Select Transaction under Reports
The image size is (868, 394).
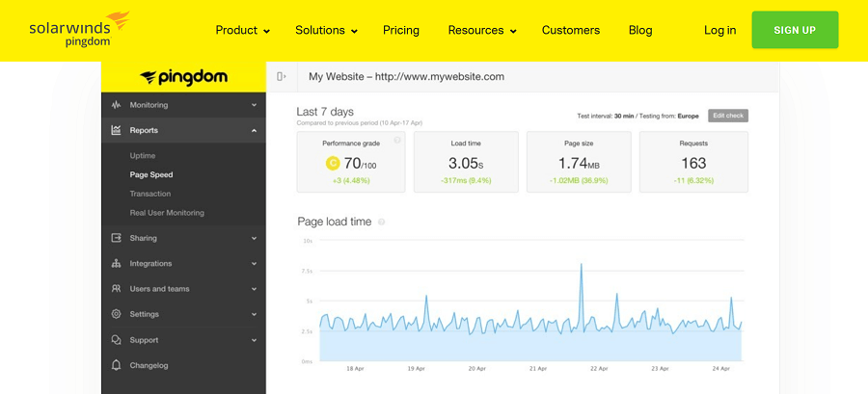(x=150, y=194)
